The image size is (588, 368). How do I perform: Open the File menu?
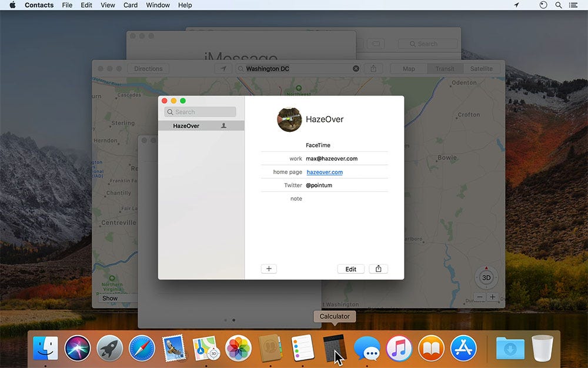67,5
